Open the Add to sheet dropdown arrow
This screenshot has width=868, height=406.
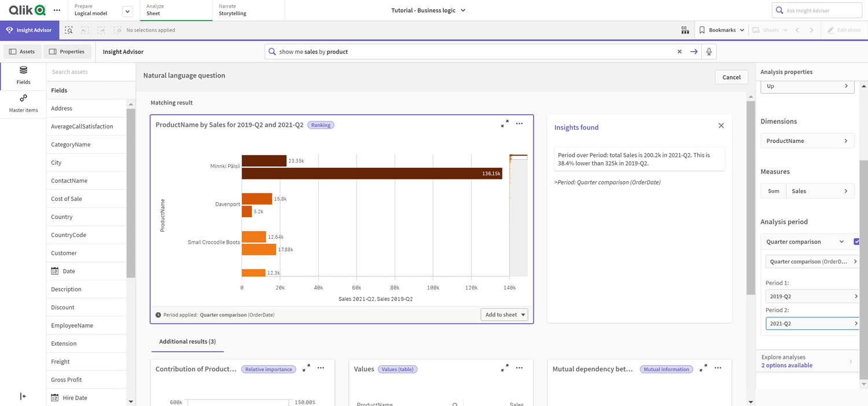pos(523,314)
